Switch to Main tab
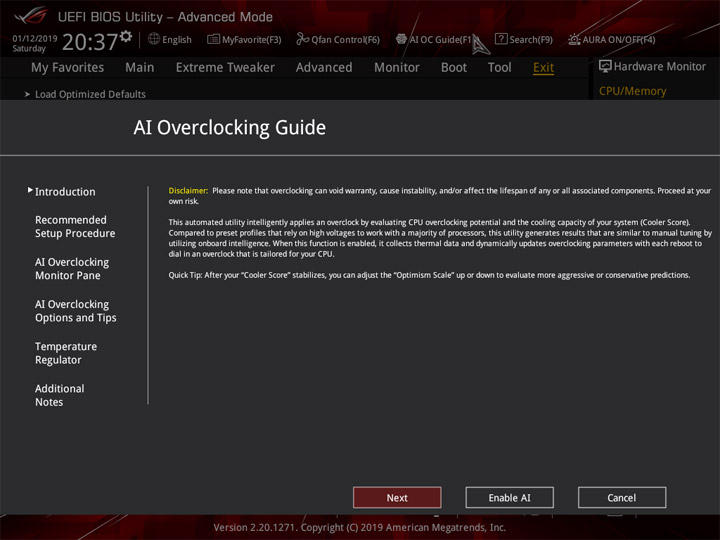Screen dimensions: 720x540 [x=140, y=68]
